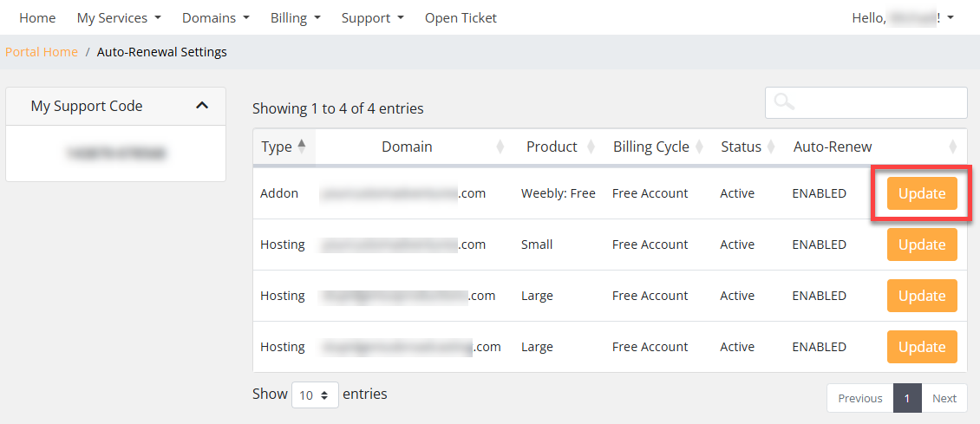This screenshot has width=980, height=424.
Task: Select page 1 in pagination
Action: [x=907, y=398]
